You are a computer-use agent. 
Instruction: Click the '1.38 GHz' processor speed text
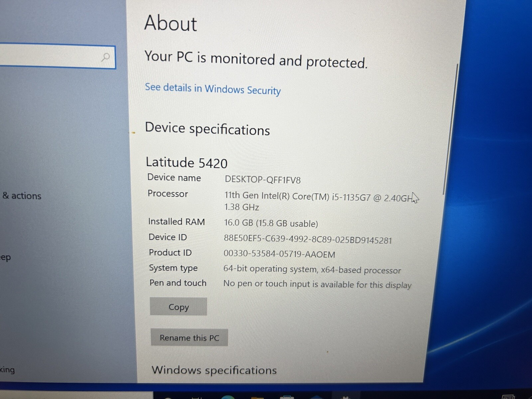coord(242,207)
